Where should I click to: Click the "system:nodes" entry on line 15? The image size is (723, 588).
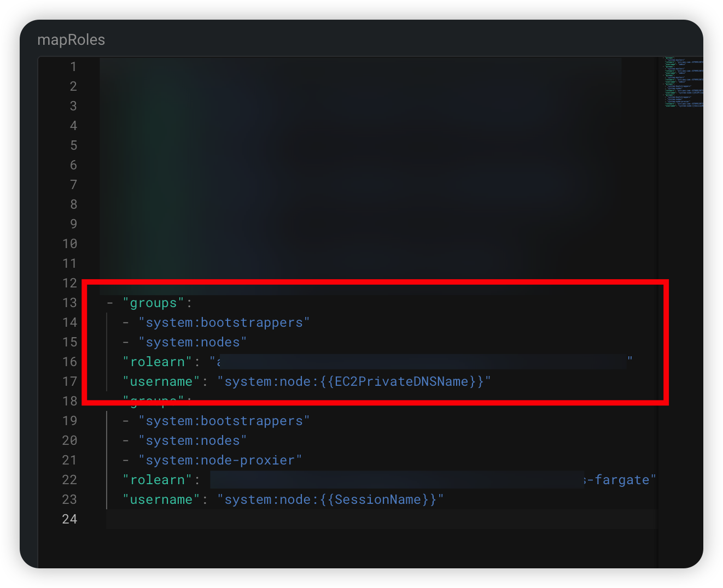pyautogui.click(x=193, y=342)
